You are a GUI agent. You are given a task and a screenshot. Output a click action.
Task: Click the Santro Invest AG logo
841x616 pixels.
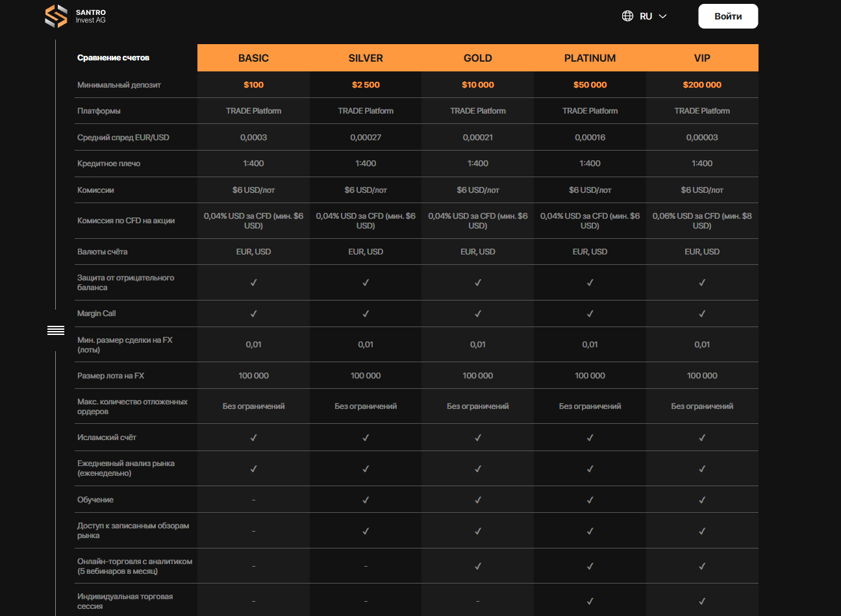coord(75,16)
